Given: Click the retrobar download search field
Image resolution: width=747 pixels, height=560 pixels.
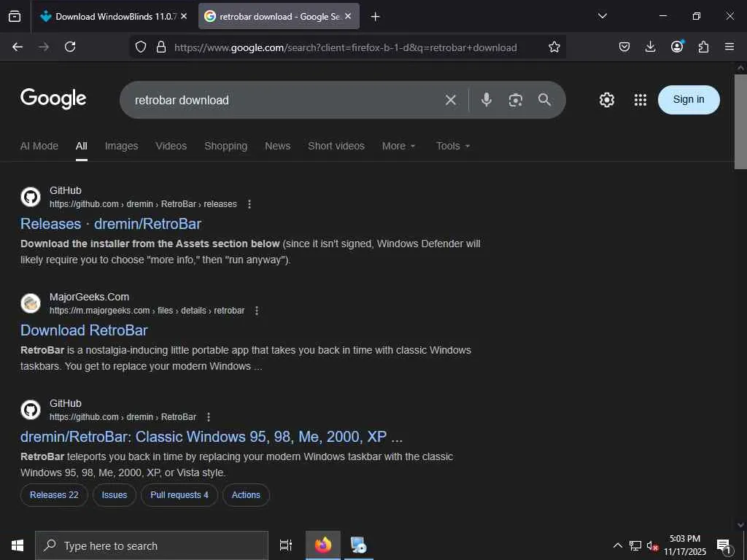Looking at the screenshot, I should tap(286, 100).
